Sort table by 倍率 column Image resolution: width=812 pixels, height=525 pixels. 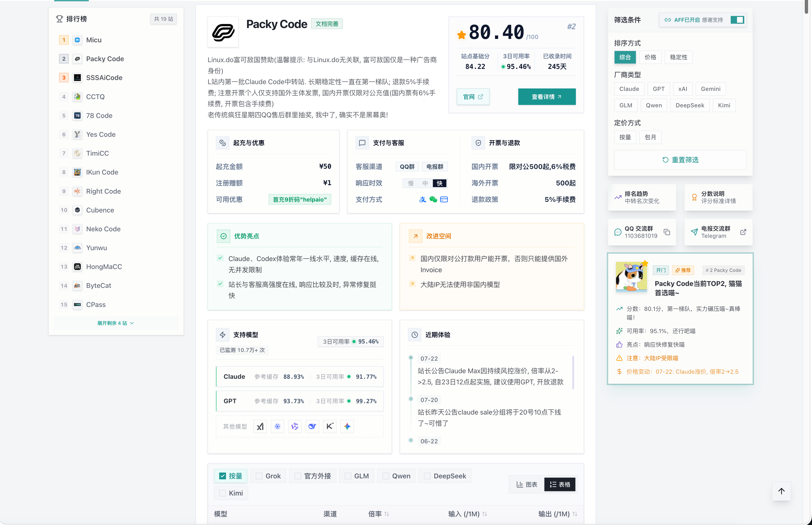click(x=379, y=514)
